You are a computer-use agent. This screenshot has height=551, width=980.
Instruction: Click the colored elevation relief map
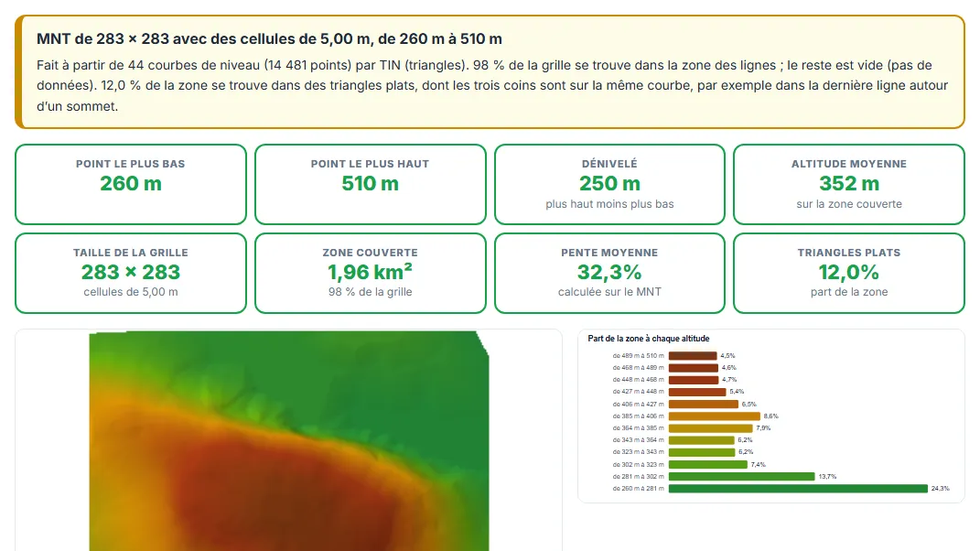point(289,441)
